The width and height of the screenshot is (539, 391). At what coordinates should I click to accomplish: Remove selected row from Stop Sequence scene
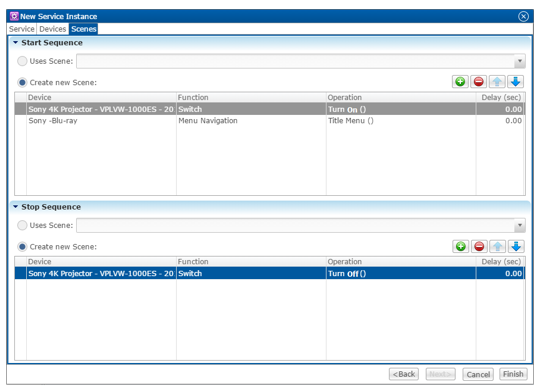479,246
